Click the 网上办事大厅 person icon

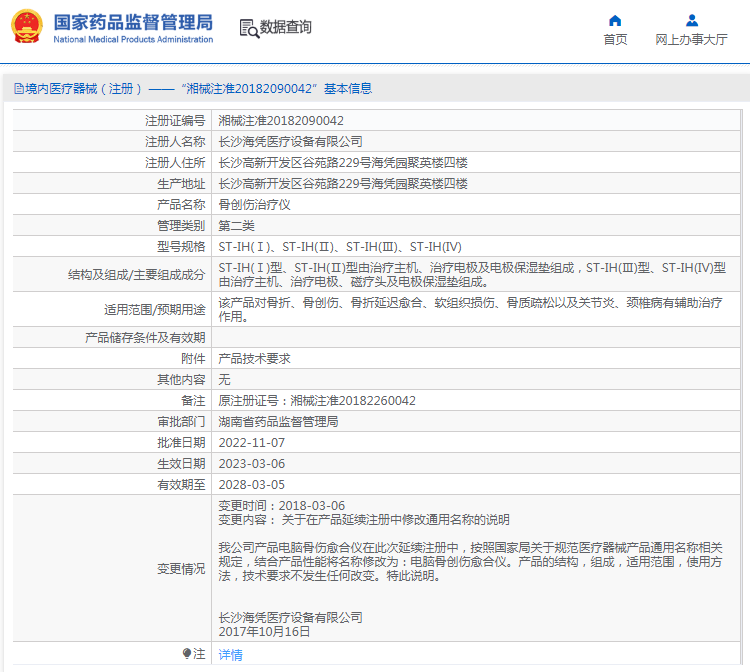pyautogui.click(x=691, y=20)
